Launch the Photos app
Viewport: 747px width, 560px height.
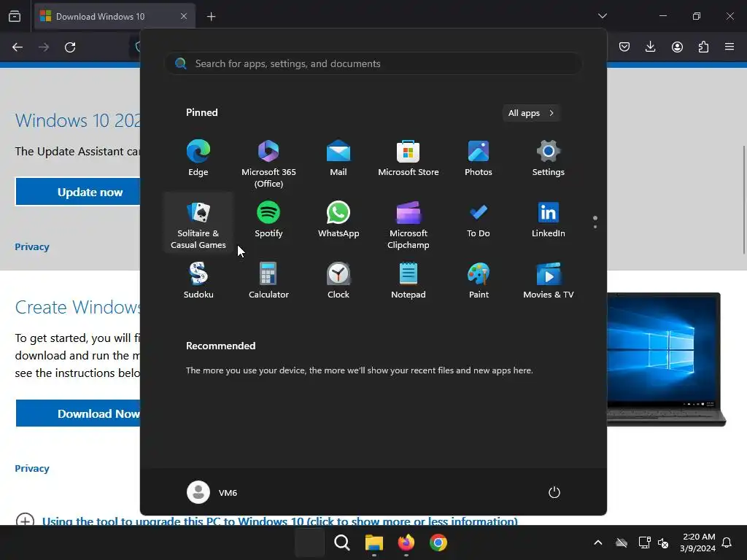coord(479,158)
